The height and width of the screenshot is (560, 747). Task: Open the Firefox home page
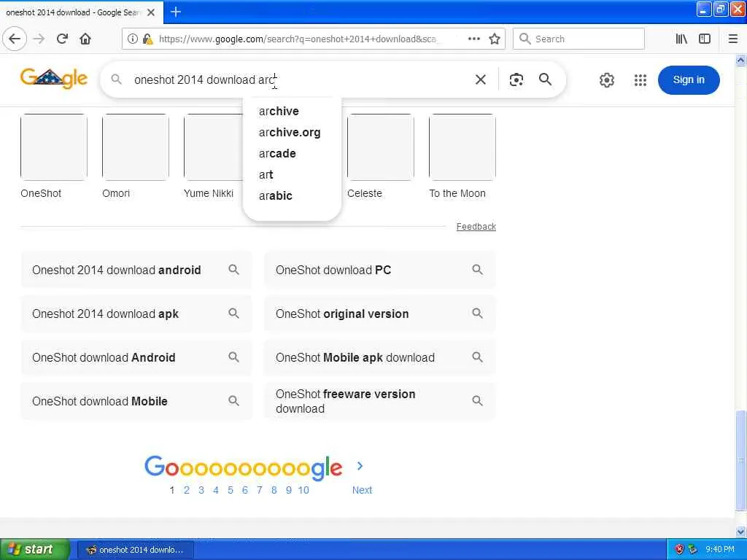pos(85,39)
